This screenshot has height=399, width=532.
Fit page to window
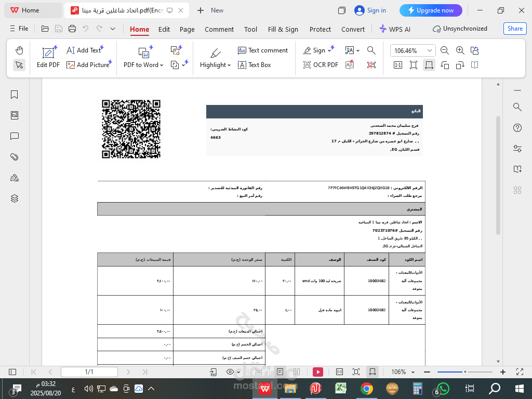coord(414,65)
